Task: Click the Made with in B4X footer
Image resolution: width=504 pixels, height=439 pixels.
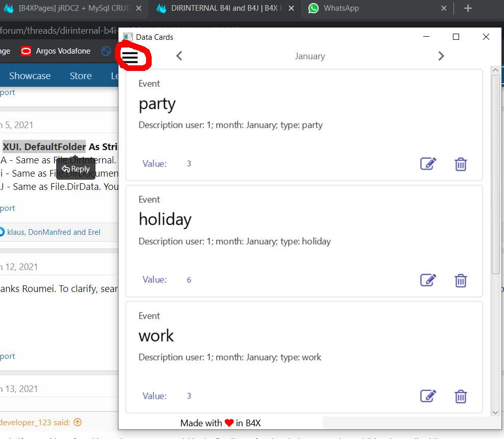Action: tap(221, 423)
